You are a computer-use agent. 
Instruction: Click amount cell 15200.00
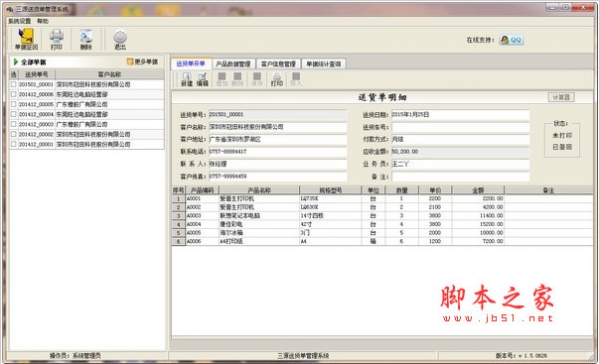coord(478,224)
